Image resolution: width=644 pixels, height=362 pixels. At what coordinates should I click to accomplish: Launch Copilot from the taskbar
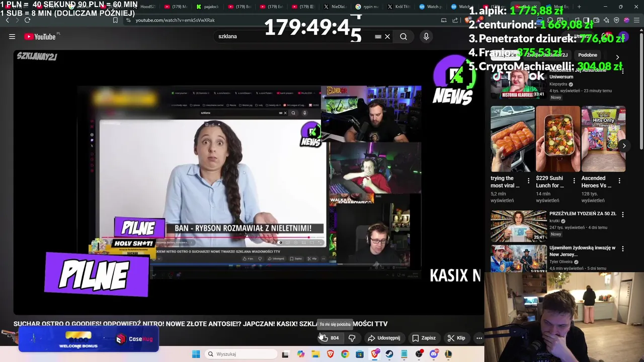(300, 354)
